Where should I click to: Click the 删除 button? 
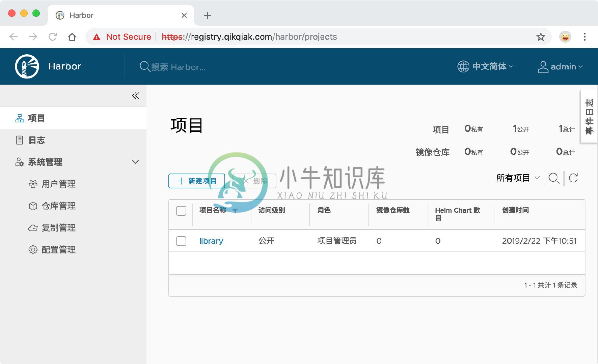[x=254, y=181]
